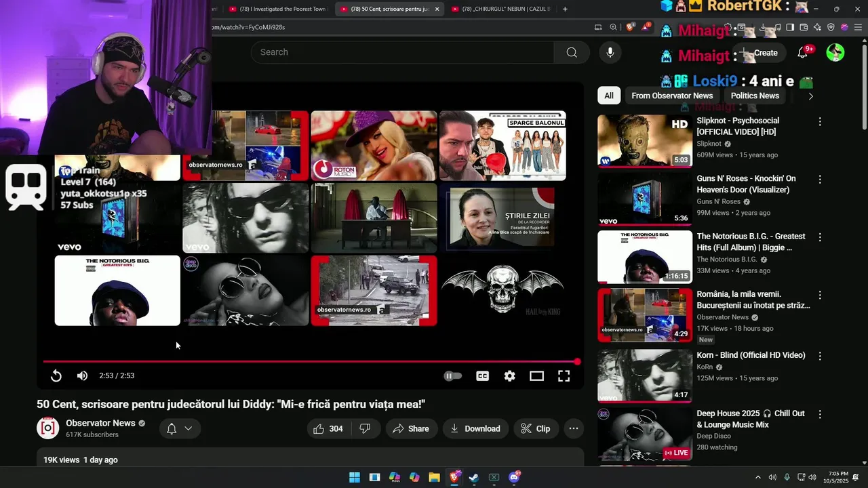
Task: Open Leo AI sparkle icon
Action: 817,27
